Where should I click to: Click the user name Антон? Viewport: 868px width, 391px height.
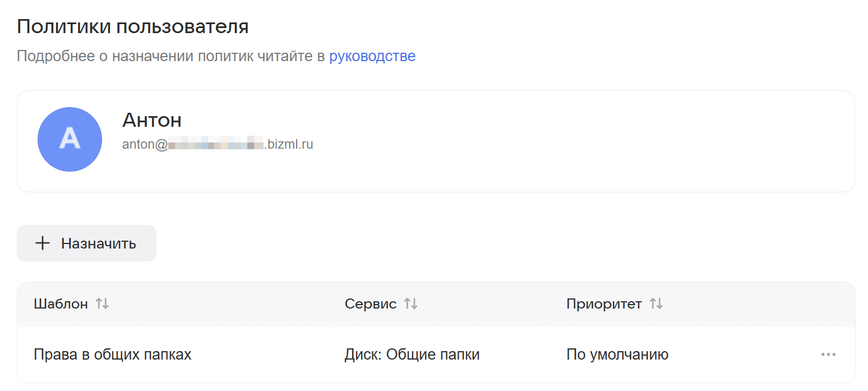152,120
